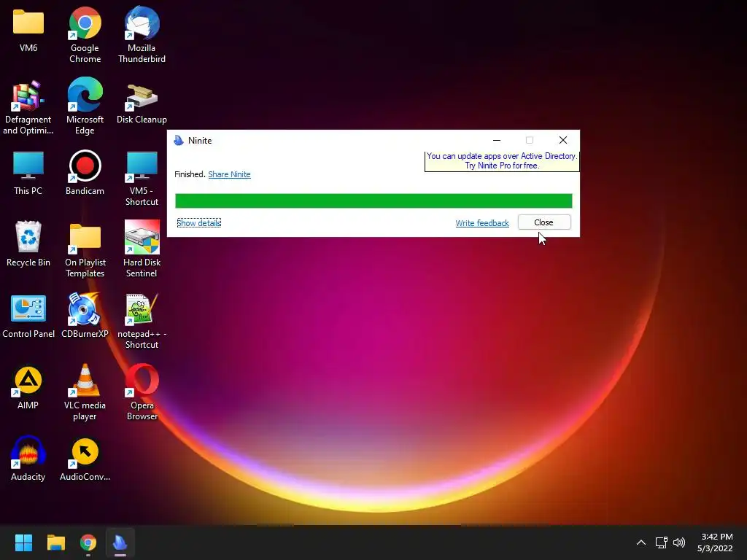The height and width of the screenshot is (560, 747).
Task: Show hidden system tray icons
Action: (x=640, y=542)
